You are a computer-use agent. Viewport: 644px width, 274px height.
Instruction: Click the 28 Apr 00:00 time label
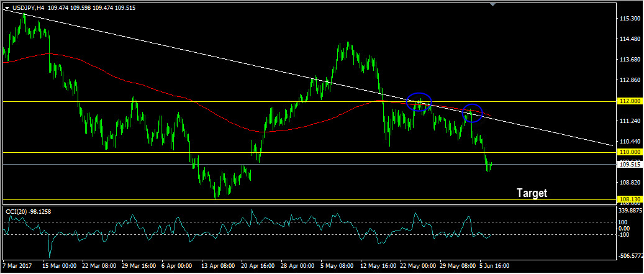pos(297,266)
